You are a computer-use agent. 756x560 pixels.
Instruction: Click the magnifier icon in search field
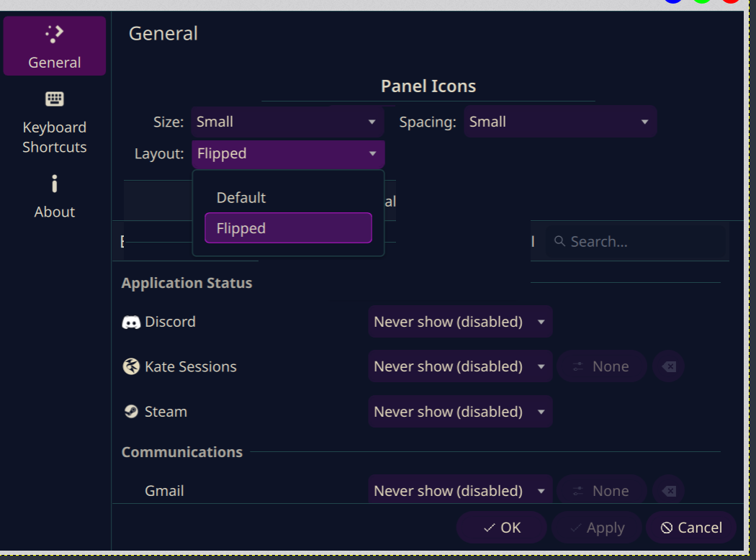coord(559,242)
